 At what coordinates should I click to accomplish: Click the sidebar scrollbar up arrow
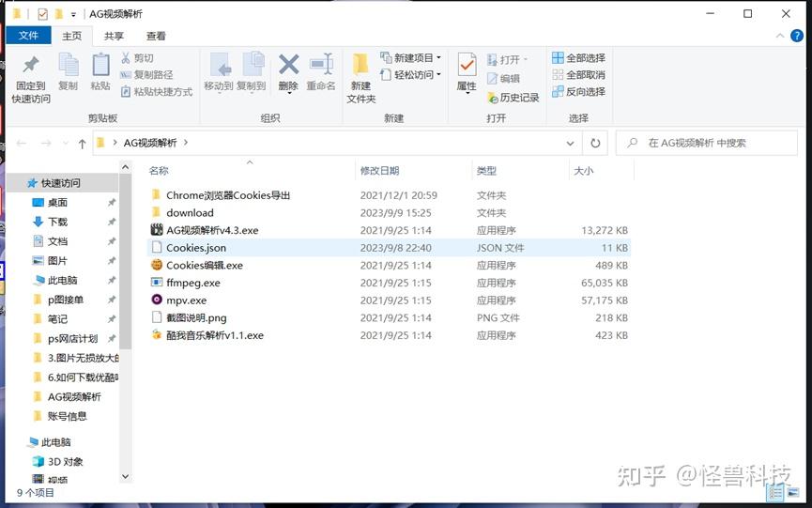tap(126, 167)
